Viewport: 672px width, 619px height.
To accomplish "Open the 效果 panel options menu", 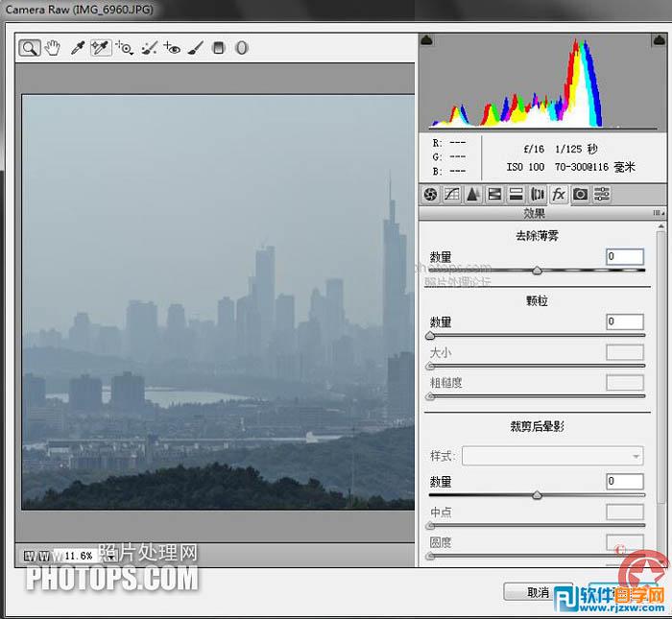I will tap(659, 213).
